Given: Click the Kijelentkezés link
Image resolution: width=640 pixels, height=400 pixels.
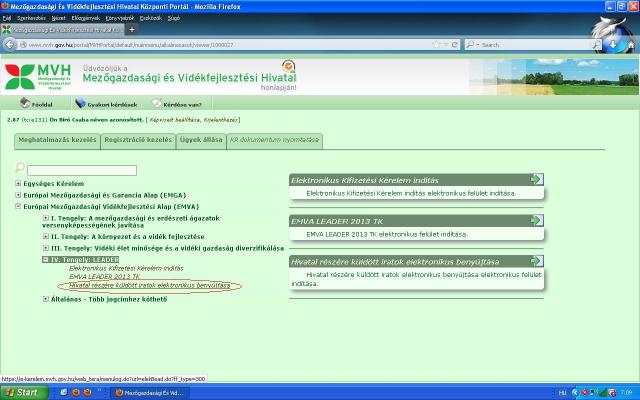Looking at the screenshot, I should pos(220,120).
